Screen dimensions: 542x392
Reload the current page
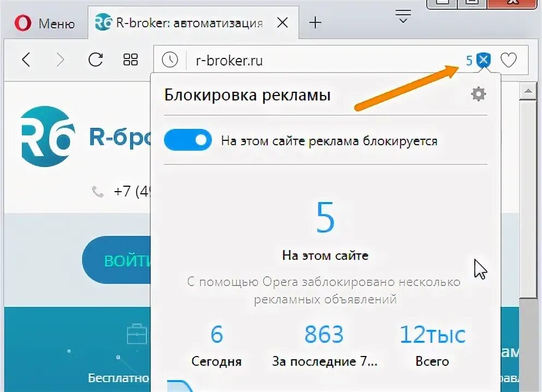96,60
